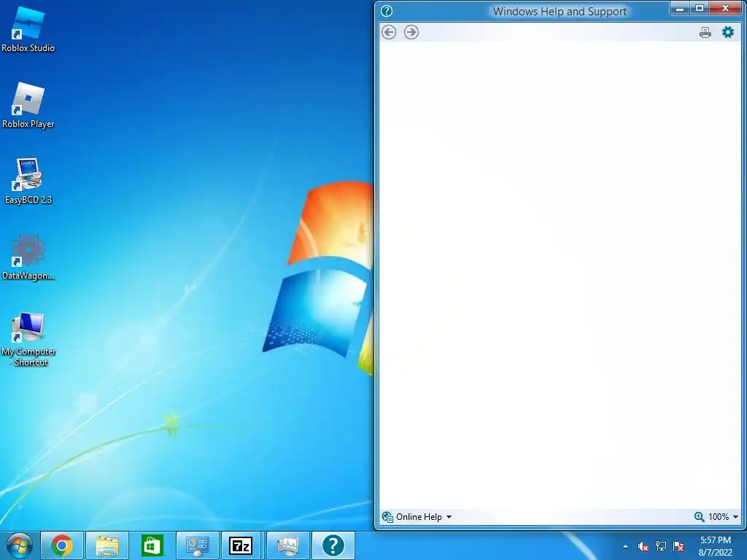Open the green Store taskbar icon

tap(152, 545)
